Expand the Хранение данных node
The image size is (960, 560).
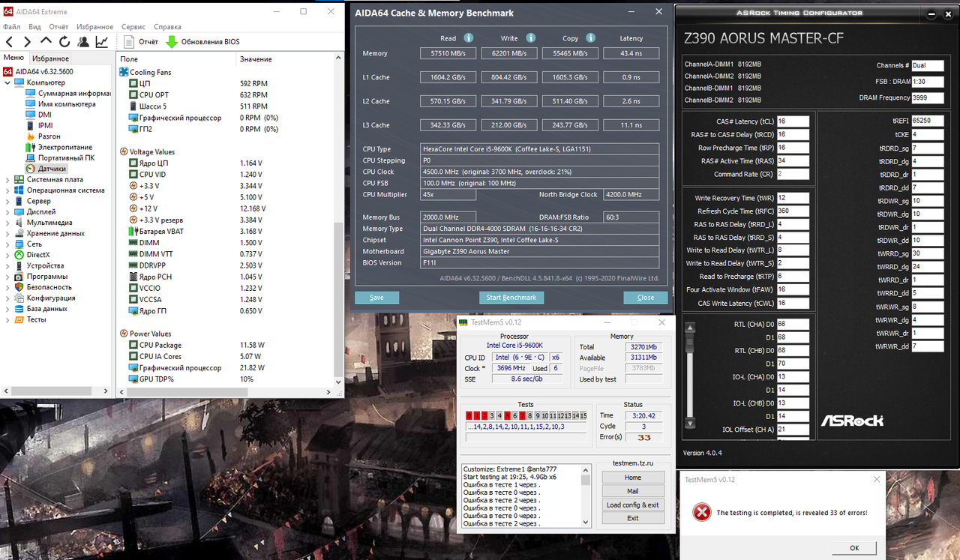7,233
